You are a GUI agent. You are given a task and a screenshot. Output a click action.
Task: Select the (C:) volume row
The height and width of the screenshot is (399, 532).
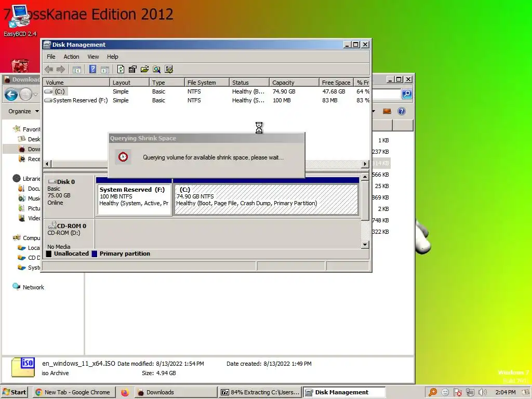206,91
